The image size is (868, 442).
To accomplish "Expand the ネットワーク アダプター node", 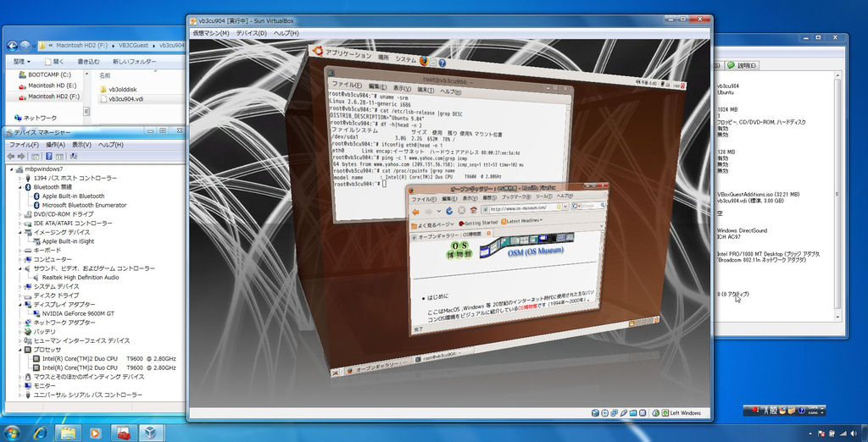I will point(21,323).
